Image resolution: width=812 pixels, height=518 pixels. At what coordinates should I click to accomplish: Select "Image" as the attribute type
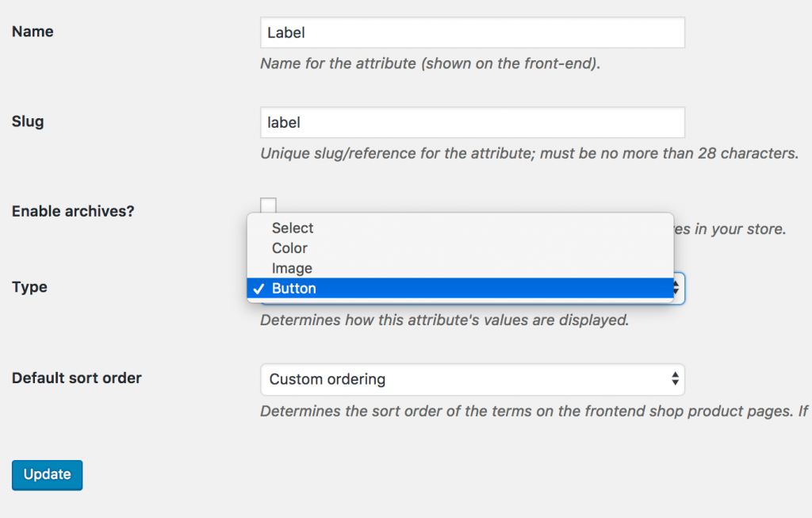tap(291, 268)
